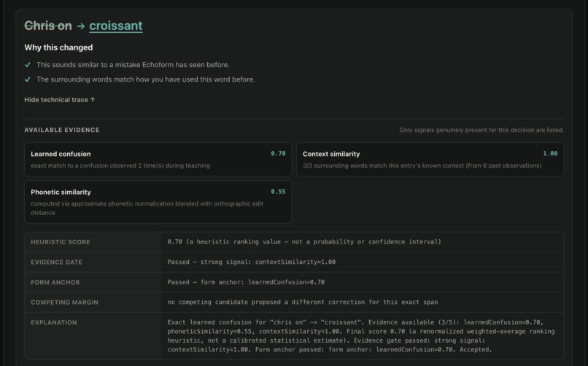Click the struck-through 'Chris on' original text

[x=48, y=26]
